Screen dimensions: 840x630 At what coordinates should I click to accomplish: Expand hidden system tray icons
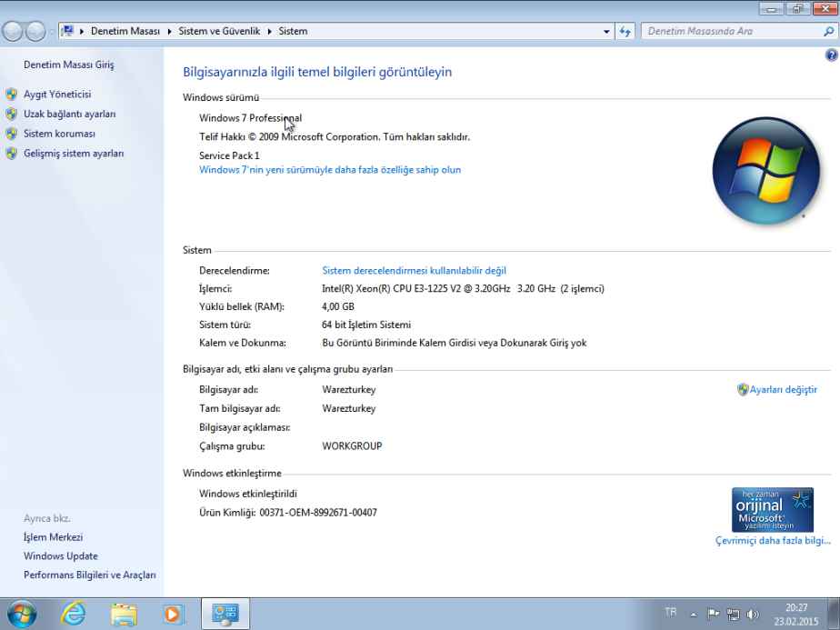(x=693, y=614)
